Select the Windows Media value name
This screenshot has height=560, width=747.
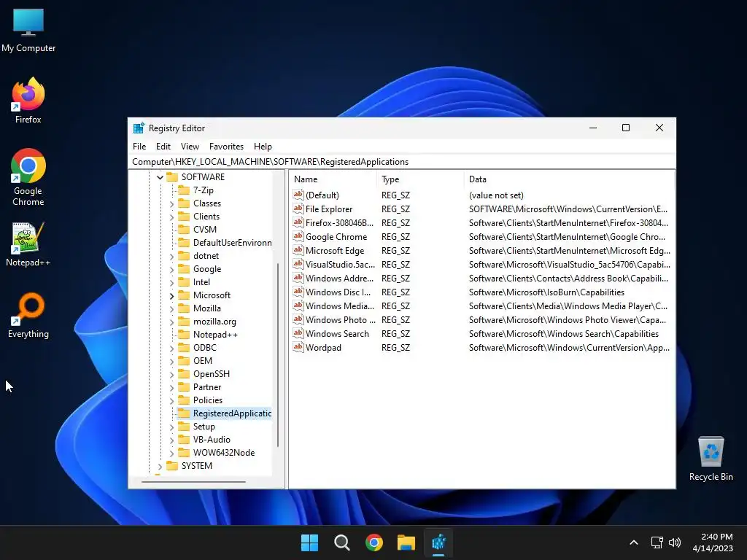coord(340,306)
